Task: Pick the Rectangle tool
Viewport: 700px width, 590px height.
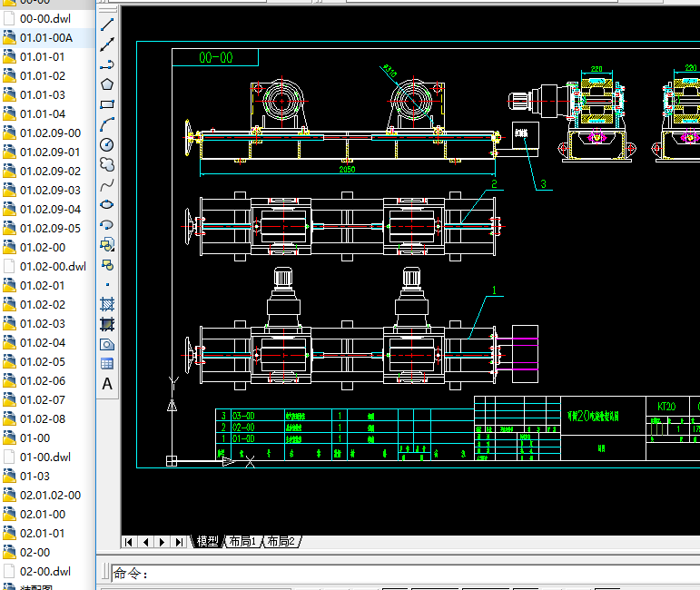Action: 107,104
